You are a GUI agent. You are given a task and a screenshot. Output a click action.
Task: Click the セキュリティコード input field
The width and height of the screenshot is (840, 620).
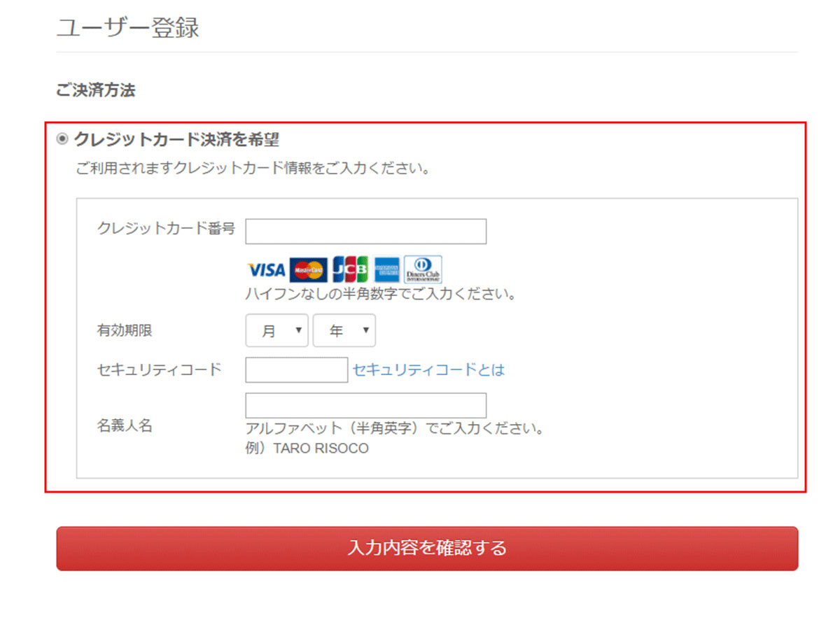pyautogui.click(x=297, y=370)
